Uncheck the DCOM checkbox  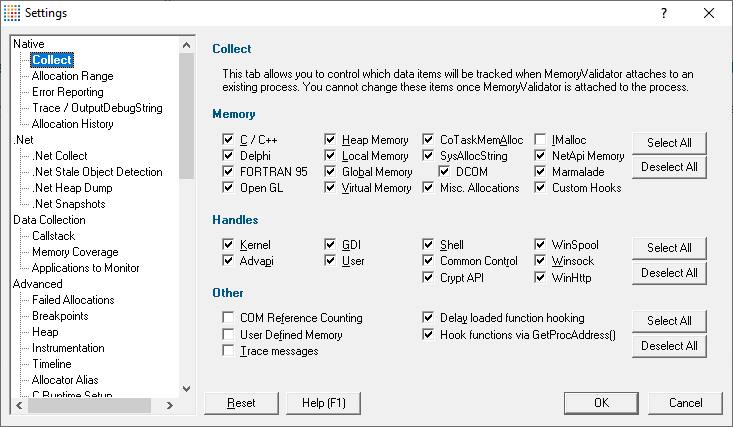click(x=444, y=172)
